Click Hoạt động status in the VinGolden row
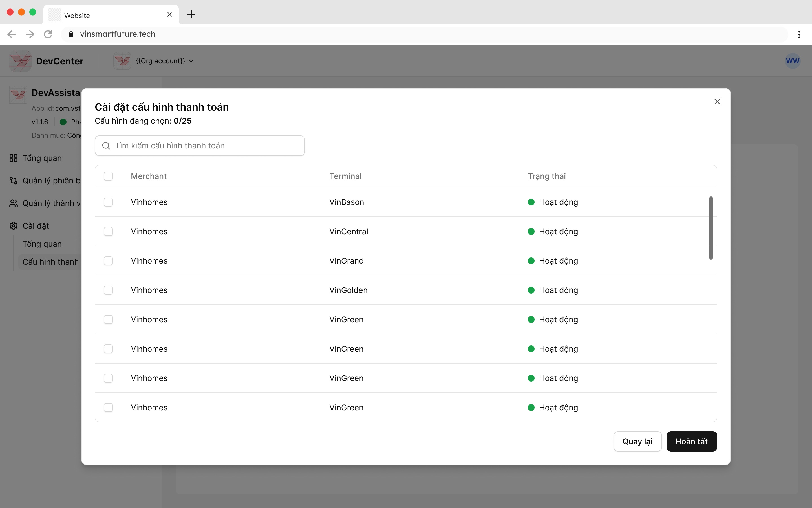This screenshot has height=508, width=812. [558, 290]
